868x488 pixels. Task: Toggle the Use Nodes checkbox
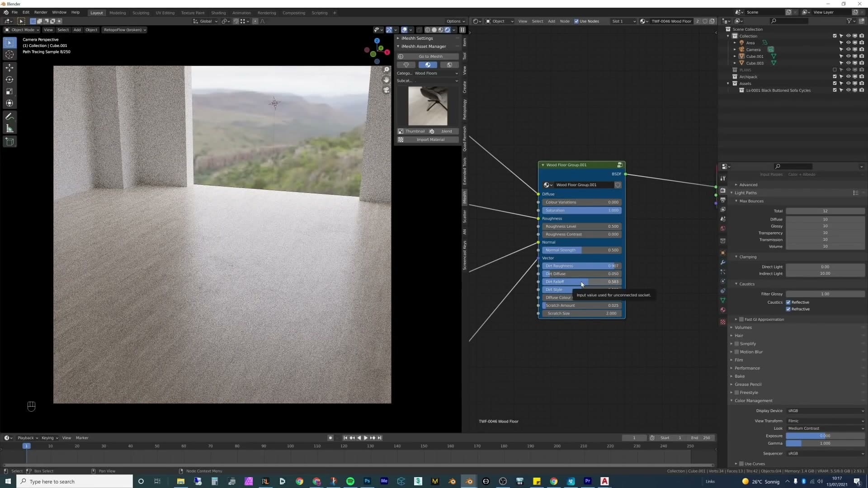click(576, 21)
